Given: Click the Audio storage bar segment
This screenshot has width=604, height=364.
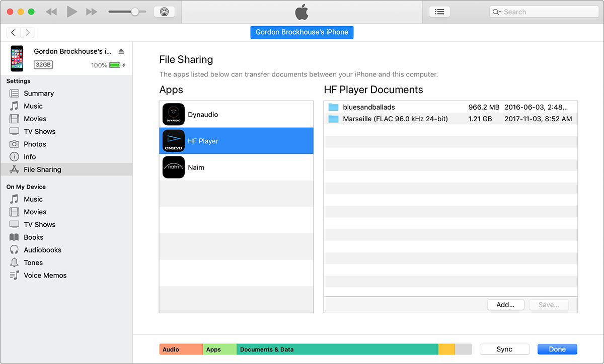Looking at the screenshot, I should (x=181, y=349).
